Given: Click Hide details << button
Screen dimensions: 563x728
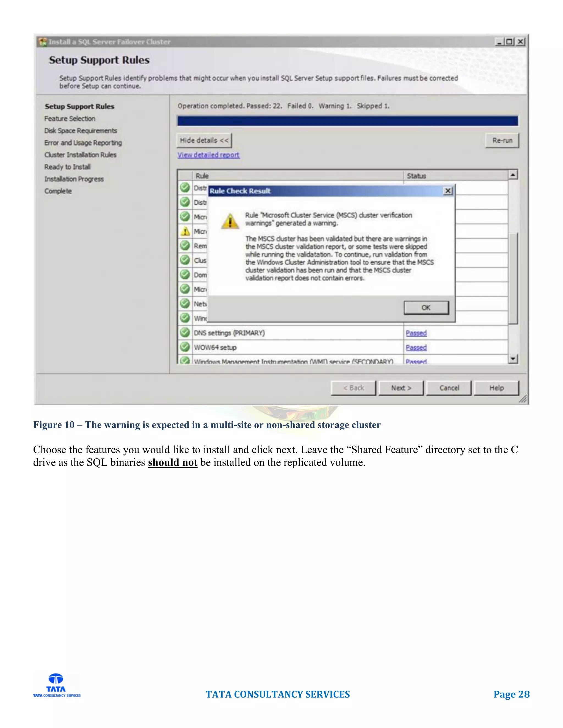Looking at the screenshot, I should tap(204, 140).
